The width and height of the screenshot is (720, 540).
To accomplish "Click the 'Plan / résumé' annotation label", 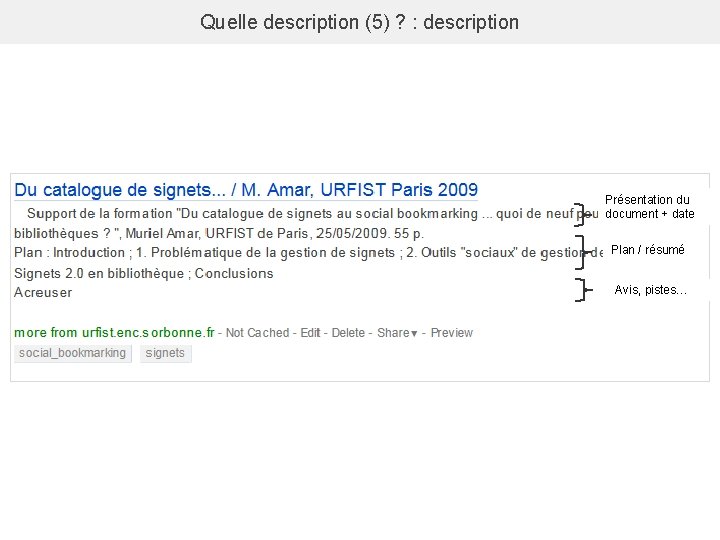I will click(647, 250).
